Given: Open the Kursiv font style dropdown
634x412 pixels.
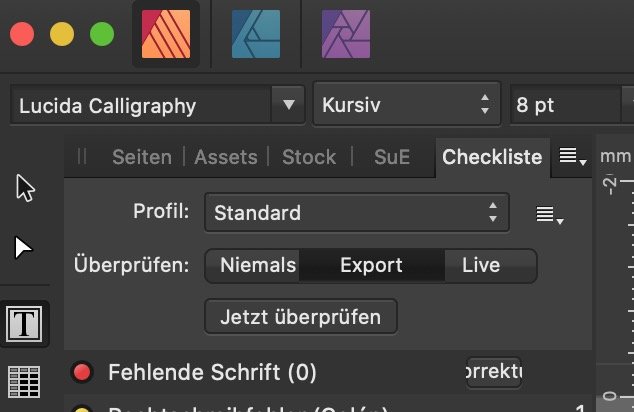Looking at the screenshot, I should pyautogui.click(x=407, y=105).
